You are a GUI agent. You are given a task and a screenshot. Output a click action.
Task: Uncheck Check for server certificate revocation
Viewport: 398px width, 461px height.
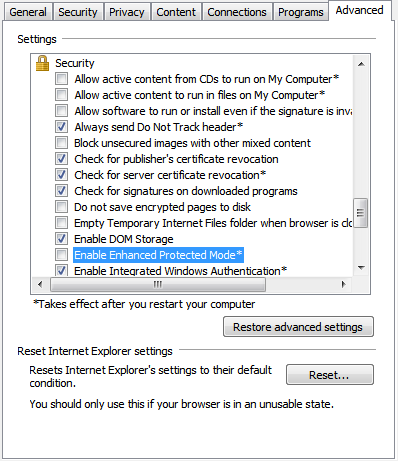pos(61,175)
